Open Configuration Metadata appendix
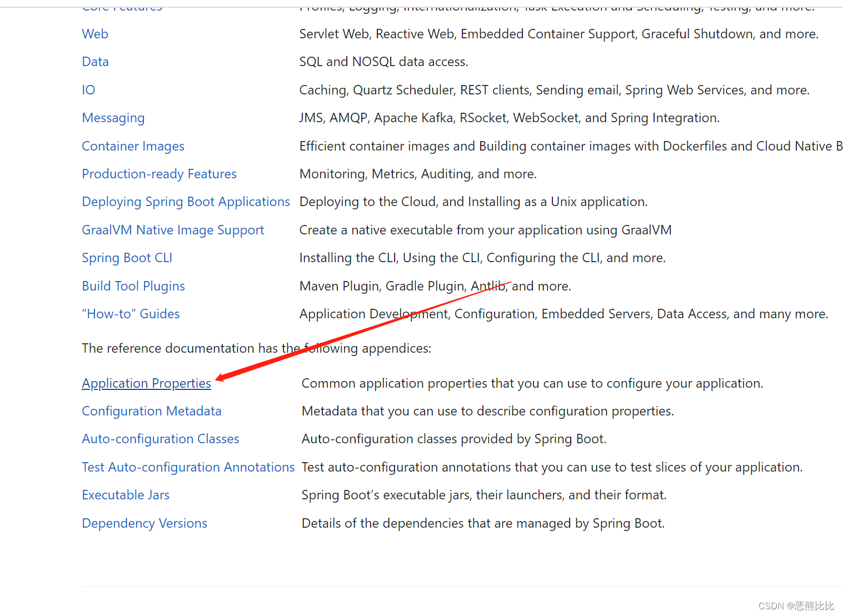843x616 pixels. pyautogui.click(x=152, y=411)
